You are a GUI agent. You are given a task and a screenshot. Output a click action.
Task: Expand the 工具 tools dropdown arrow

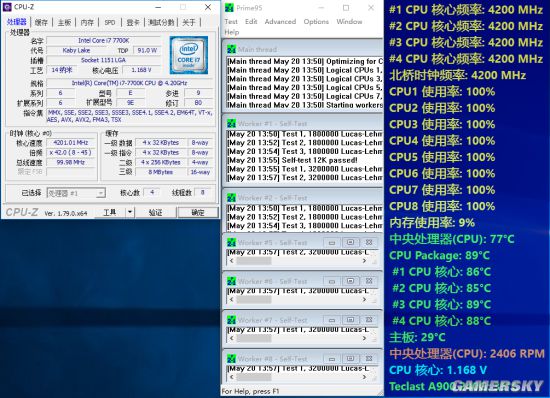point(130,212)
